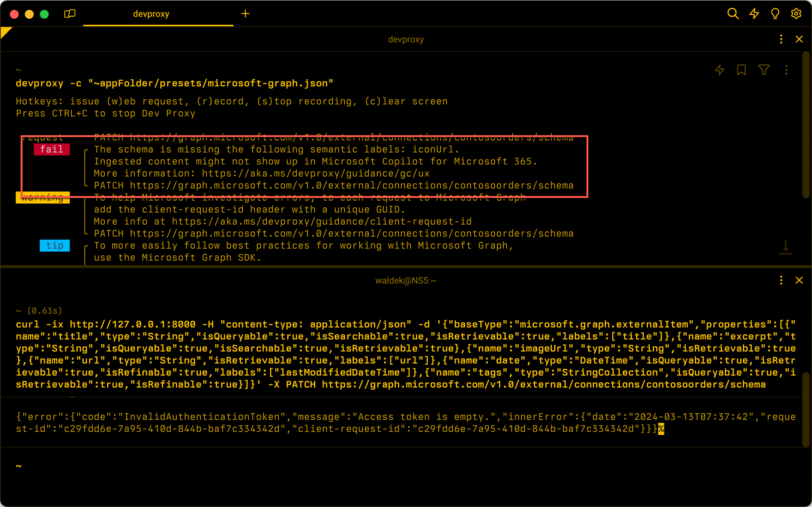Image resolution: width=812 pixels, height=507 pixels.
Task: Select the devproxy tab
Action: pyautogui.click(x=152, y=14)
